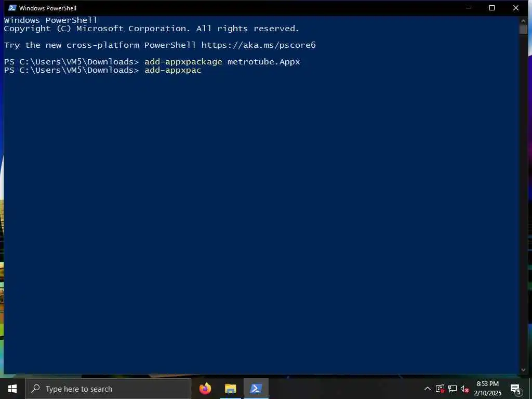Open the Windows Start menu

[12, 389]
